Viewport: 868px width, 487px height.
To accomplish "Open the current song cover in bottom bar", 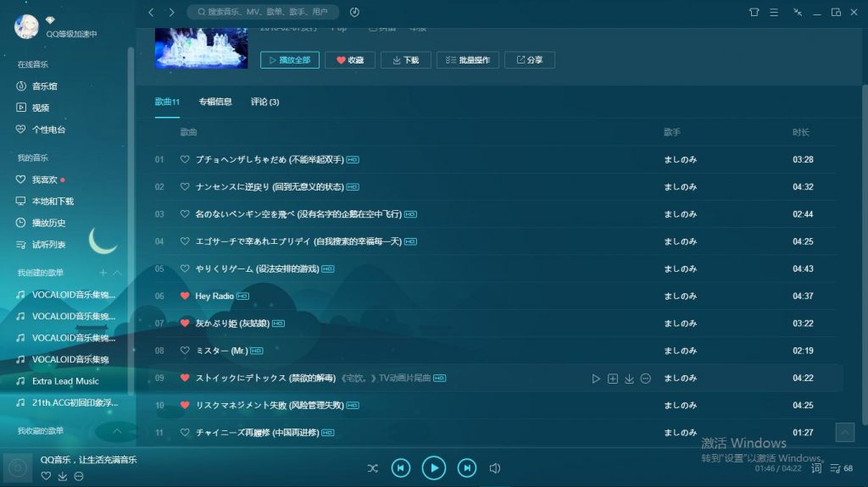I will [17, 468].
